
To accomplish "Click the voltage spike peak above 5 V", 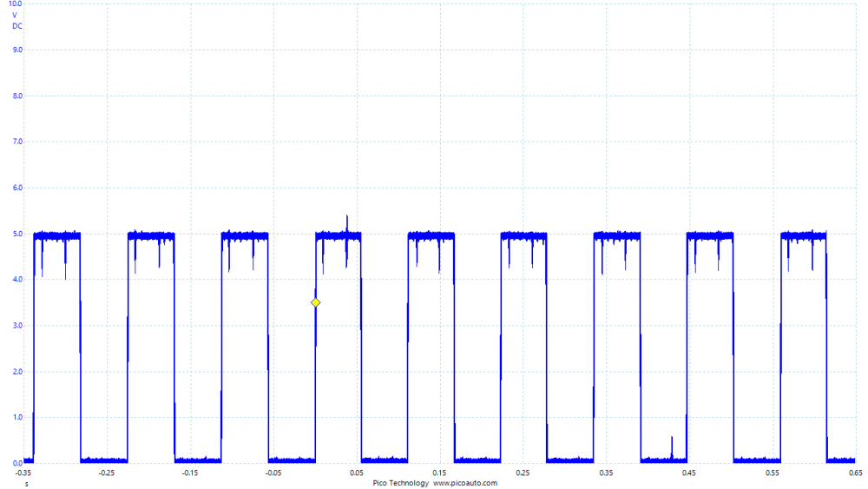I will click(347, 216).
